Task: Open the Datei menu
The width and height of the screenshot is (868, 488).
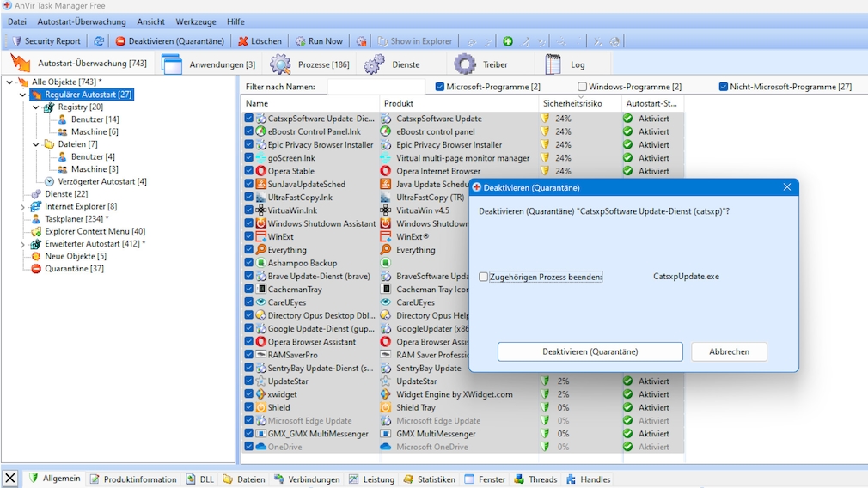Action: click(16, 21)
